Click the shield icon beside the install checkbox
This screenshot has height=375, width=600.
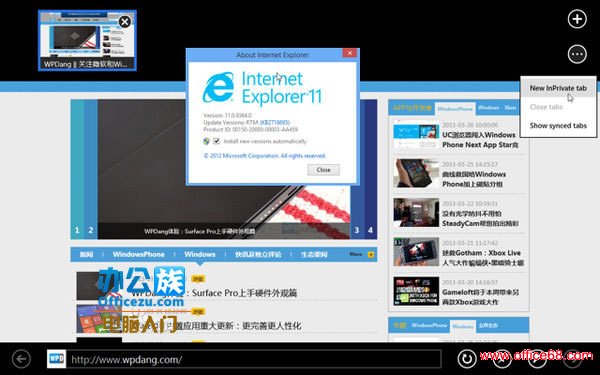(207, 141)
